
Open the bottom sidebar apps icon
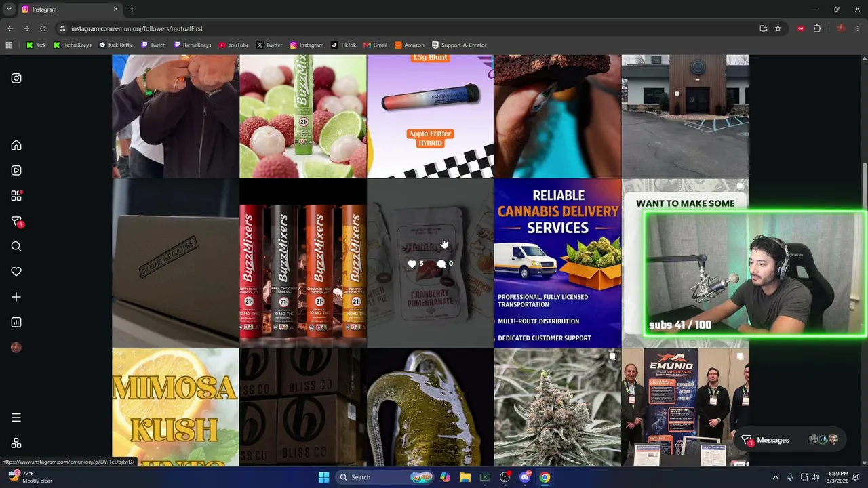[16, 443]
